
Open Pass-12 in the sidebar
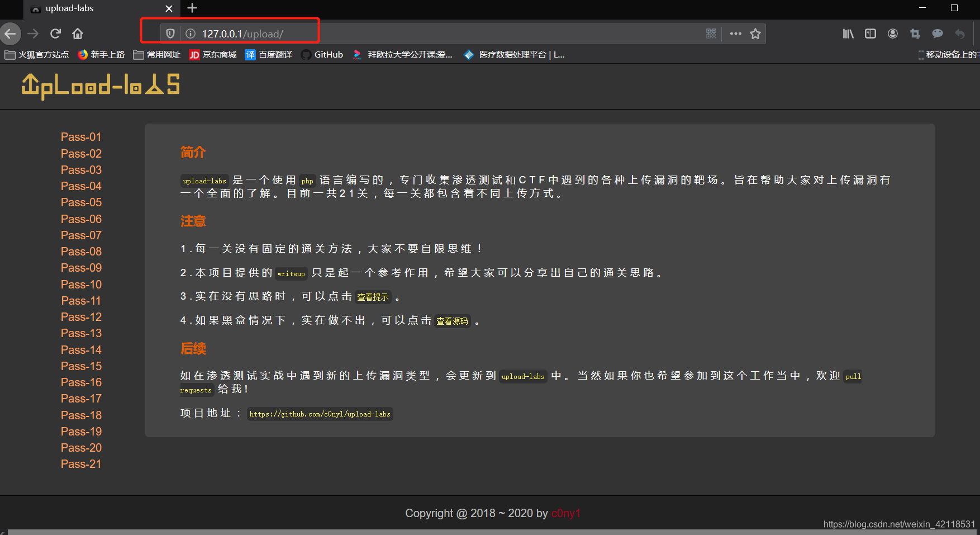pos(81,317)
